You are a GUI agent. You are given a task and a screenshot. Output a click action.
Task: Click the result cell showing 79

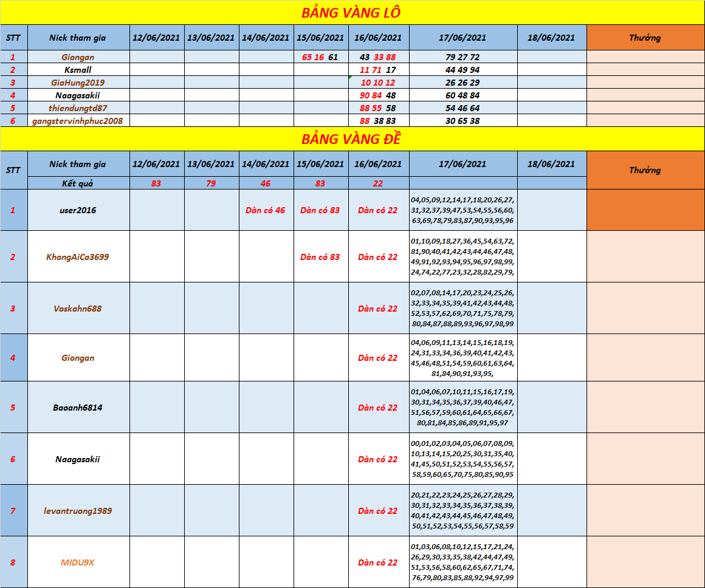click(x=210, y=183)
